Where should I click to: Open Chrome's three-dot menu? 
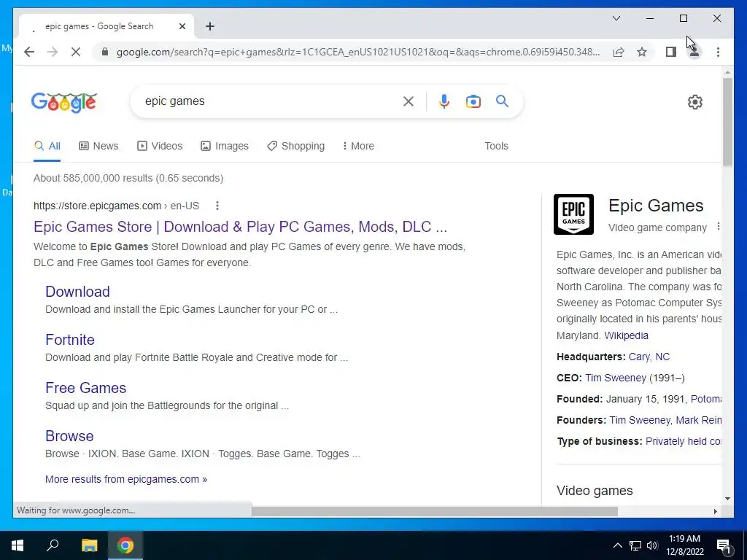coord(718,52)
